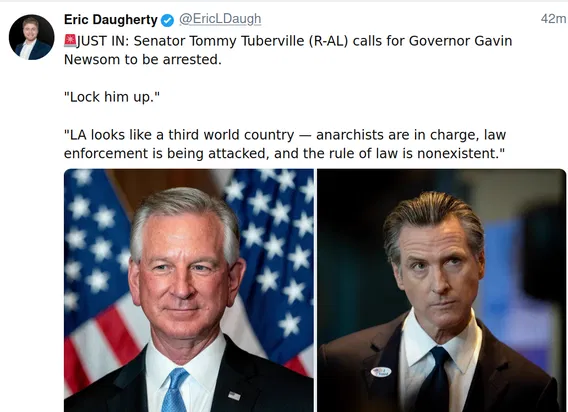Click the "JUST IN:" text in the post
The height and width of the screenshot is (412, 568).
click(103, 41)
